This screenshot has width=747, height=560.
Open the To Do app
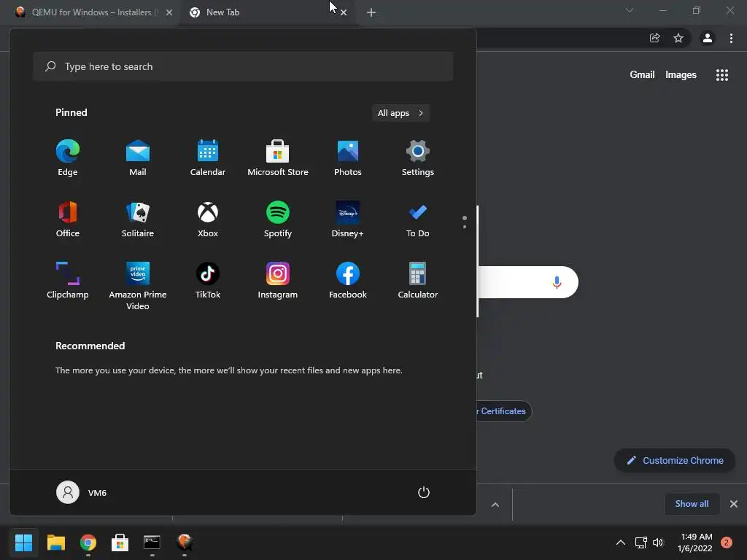tap(418, 219)
